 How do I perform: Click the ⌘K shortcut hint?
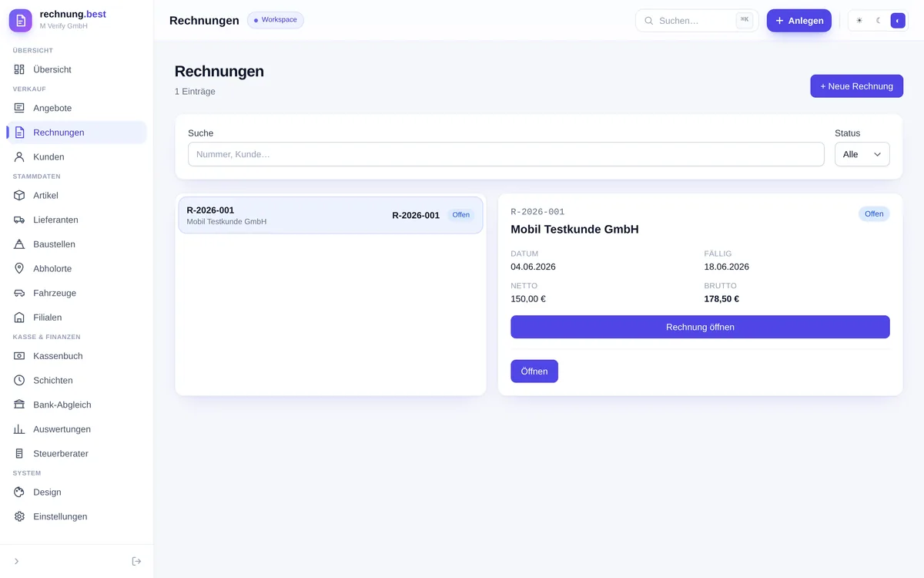[745, 20]
